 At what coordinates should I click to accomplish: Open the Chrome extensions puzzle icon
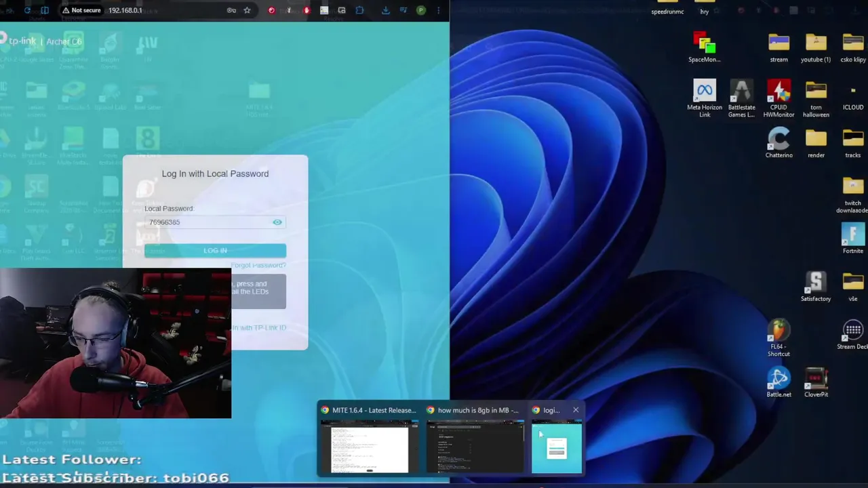coord(359,10)
